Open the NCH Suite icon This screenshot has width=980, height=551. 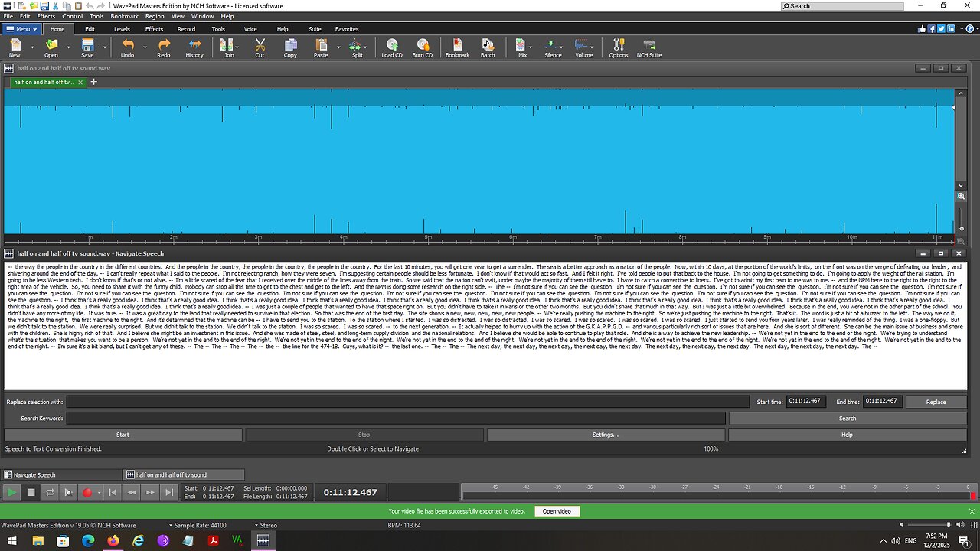pos(650,47)
